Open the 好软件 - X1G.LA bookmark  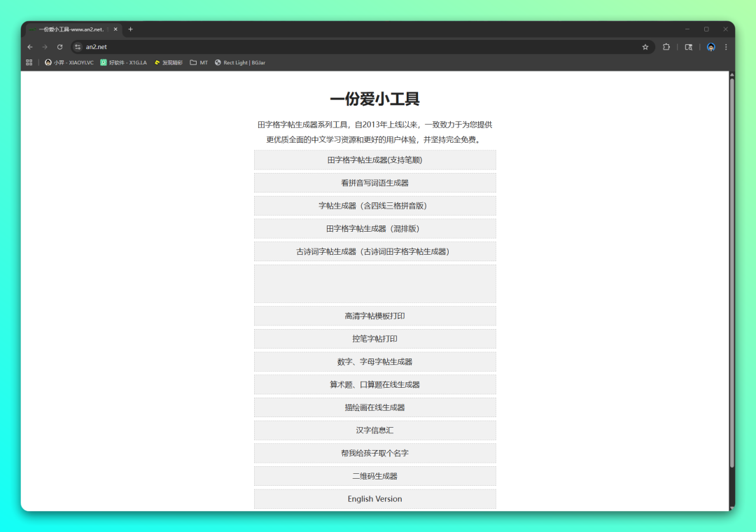[123, 62]
